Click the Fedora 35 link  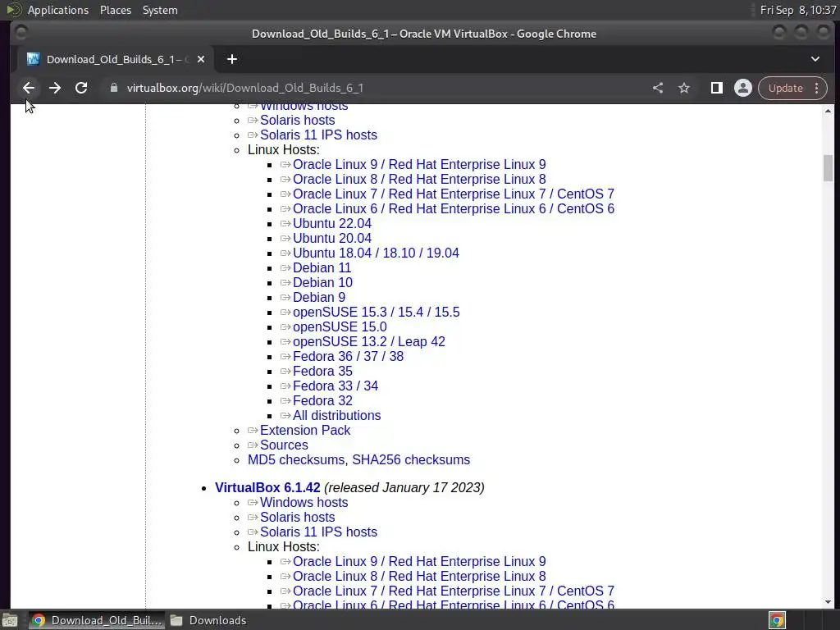point(322,372)
